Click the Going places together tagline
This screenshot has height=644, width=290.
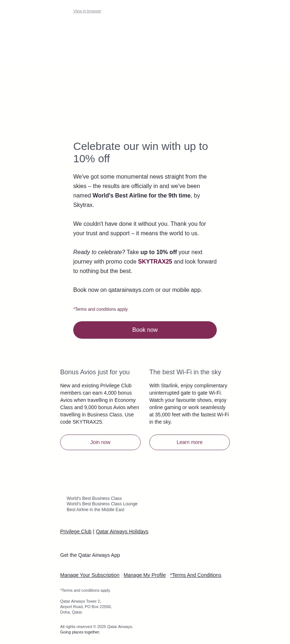coord(80,632)
